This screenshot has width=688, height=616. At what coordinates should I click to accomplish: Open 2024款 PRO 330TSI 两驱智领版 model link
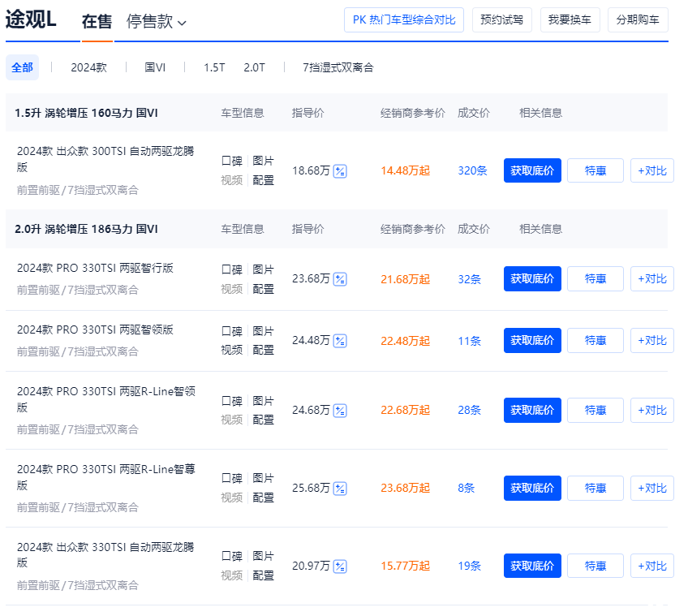[95, 330]
